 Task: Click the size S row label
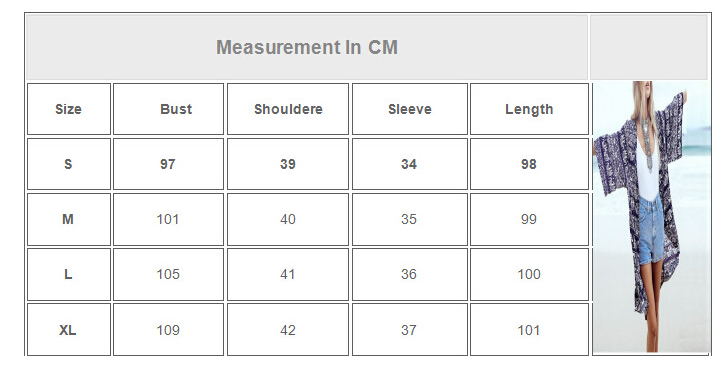point(69,164)
